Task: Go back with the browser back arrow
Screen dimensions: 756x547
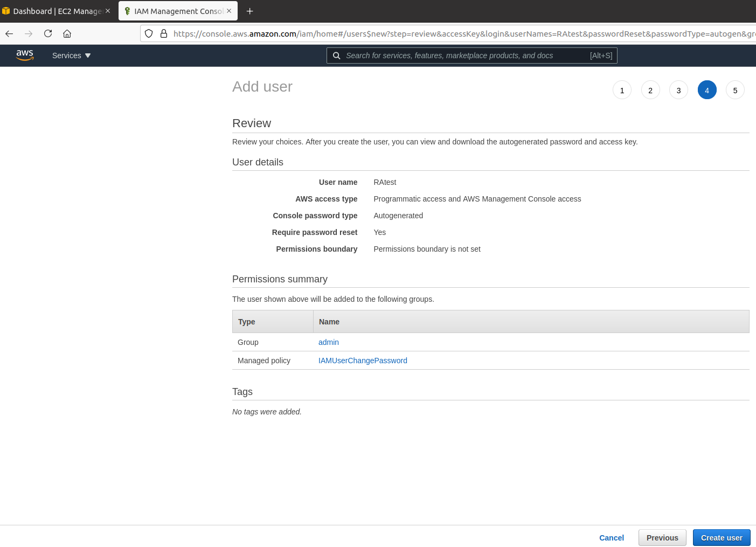Action: tap(9, 33)
